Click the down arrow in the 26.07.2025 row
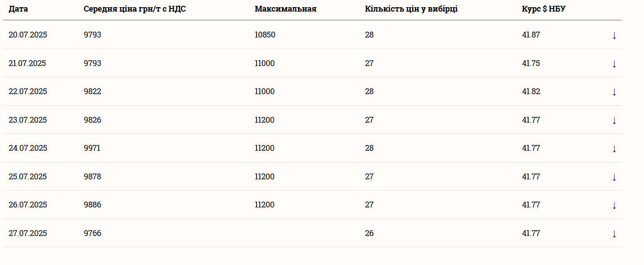 (614, 205)
